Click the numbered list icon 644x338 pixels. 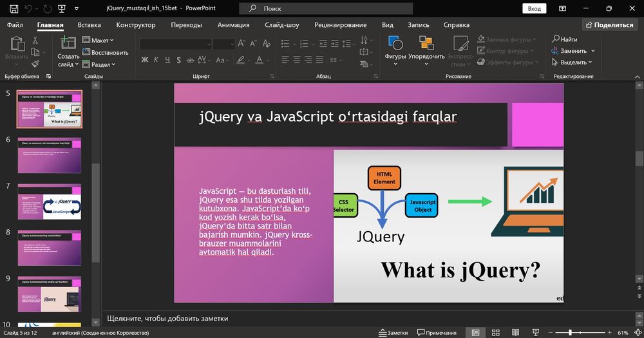[304, 44]
